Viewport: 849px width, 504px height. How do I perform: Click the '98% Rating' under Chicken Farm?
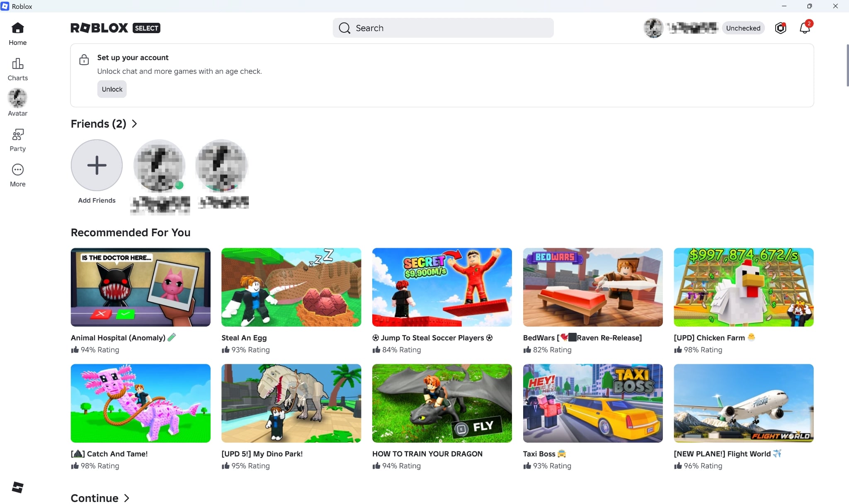pos(698,350)
